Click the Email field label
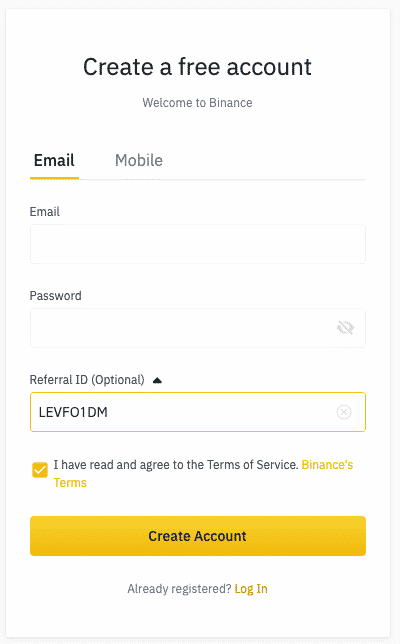The width and height of the screenshot is (400, 644). point(45,212)
